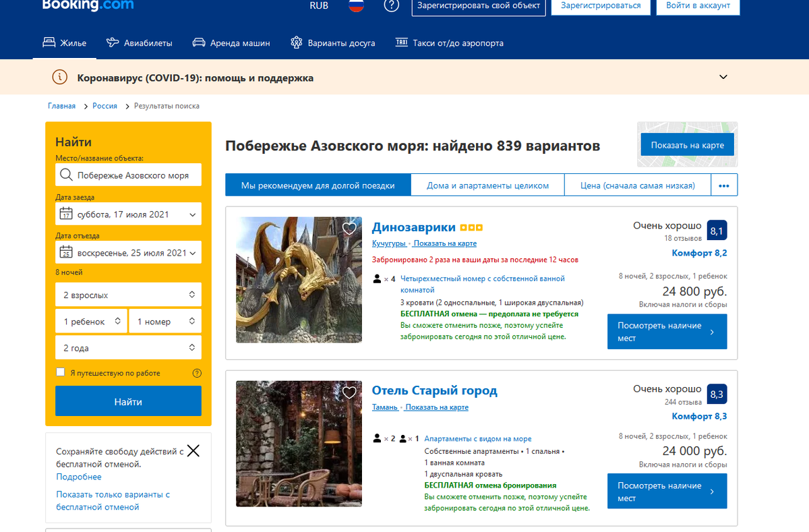The image size is (809, 532).
Task: Open check-out date воскресенье, 25 июля
Action: (128, 253)
